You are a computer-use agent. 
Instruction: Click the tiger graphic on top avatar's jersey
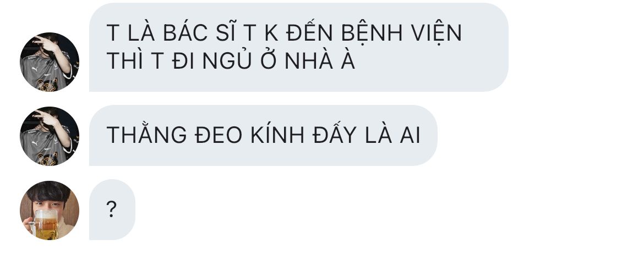pos(48,84)
